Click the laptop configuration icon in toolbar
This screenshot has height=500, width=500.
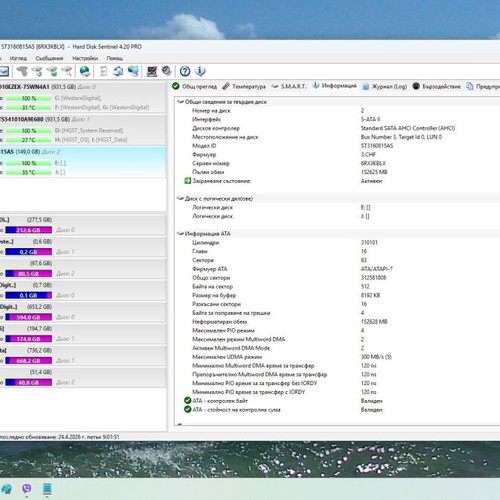pos(152,71)
